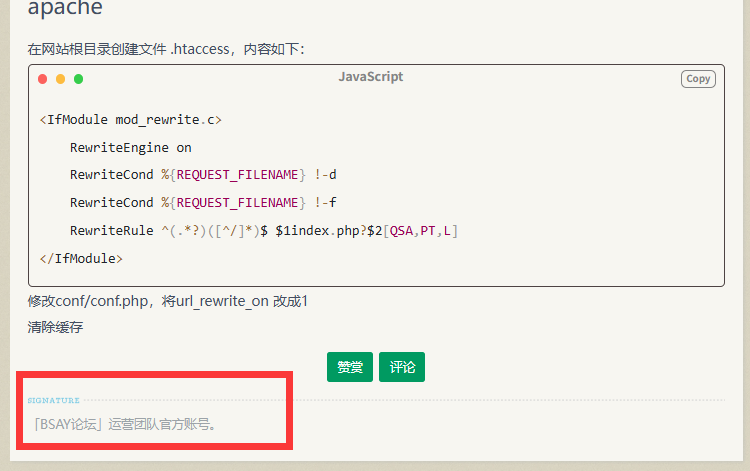The image size is (750, 471).
Task: Click the red dot in code block header
Action: 43,79
